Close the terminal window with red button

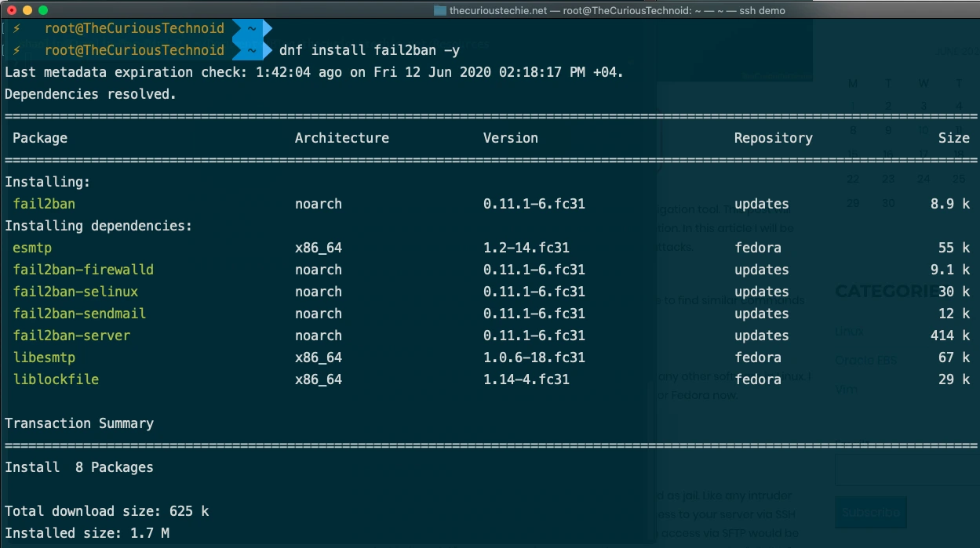pyautogui.click(x=11, y=10)
